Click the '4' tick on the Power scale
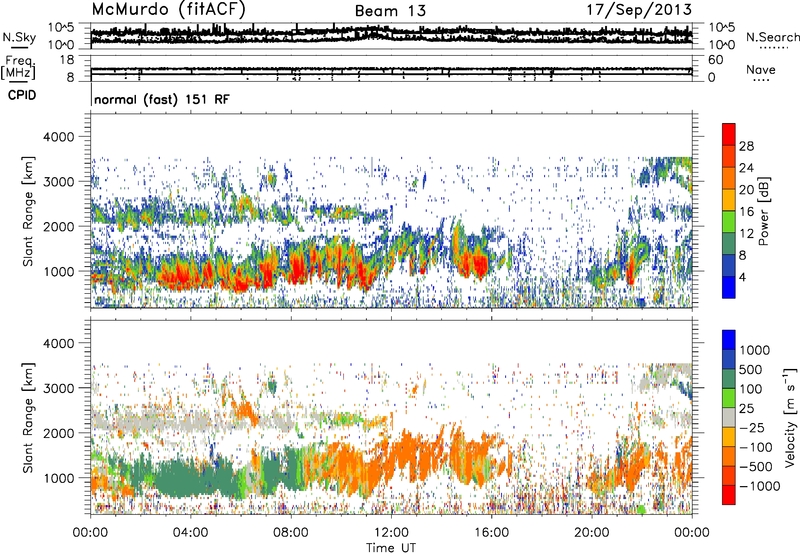800x554 pixels. 742,277
